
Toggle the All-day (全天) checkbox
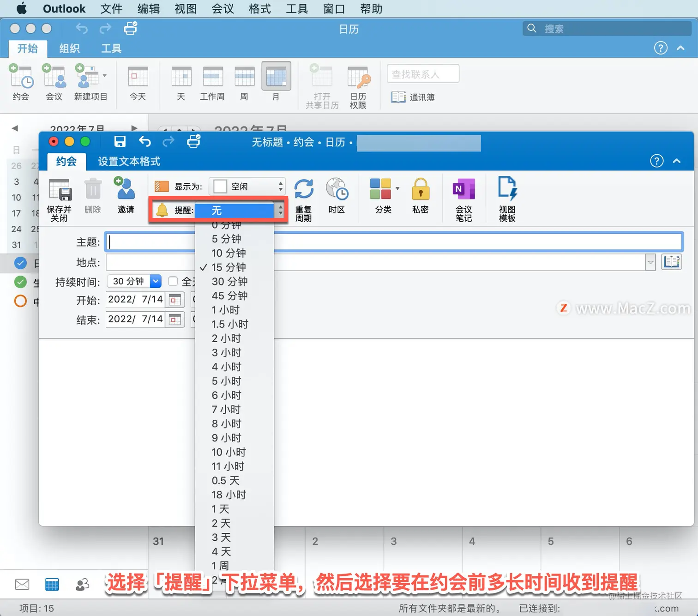point(173,281)
